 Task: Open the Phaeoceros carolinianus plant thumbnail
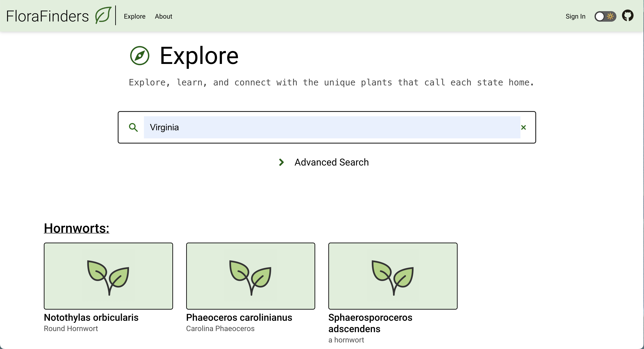251,276
